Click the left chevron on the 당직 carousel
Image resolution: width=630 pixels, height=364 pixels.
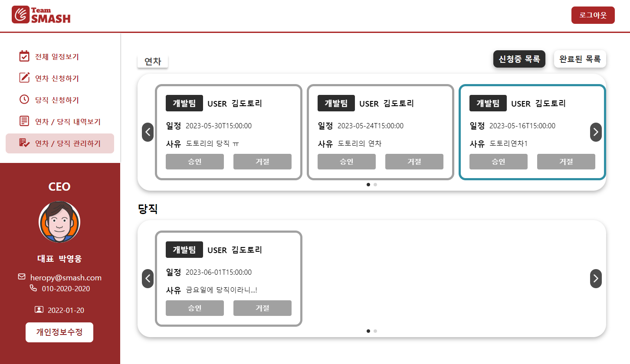(148, 279)
